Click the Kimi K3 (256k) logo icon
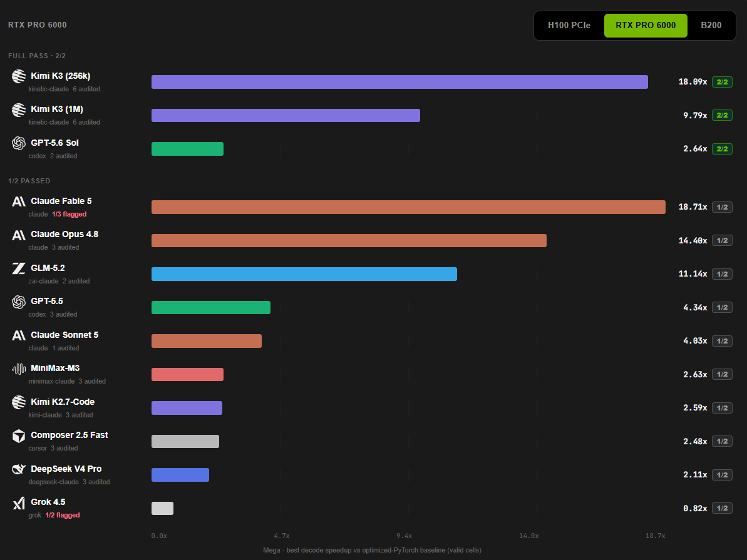Viewport: 747px width, 560px height. (19, 76)
